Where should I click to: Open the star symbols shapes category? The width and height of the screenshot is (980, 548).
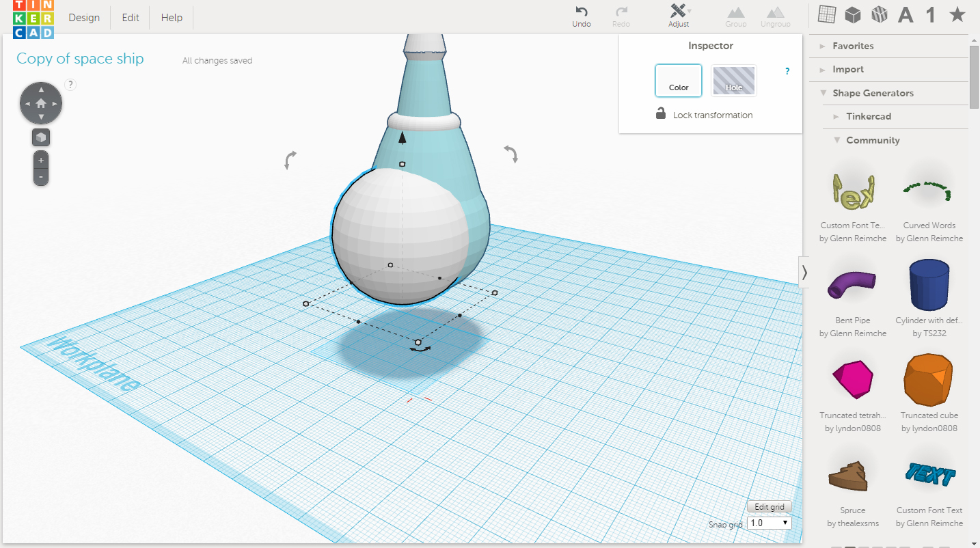957,14
